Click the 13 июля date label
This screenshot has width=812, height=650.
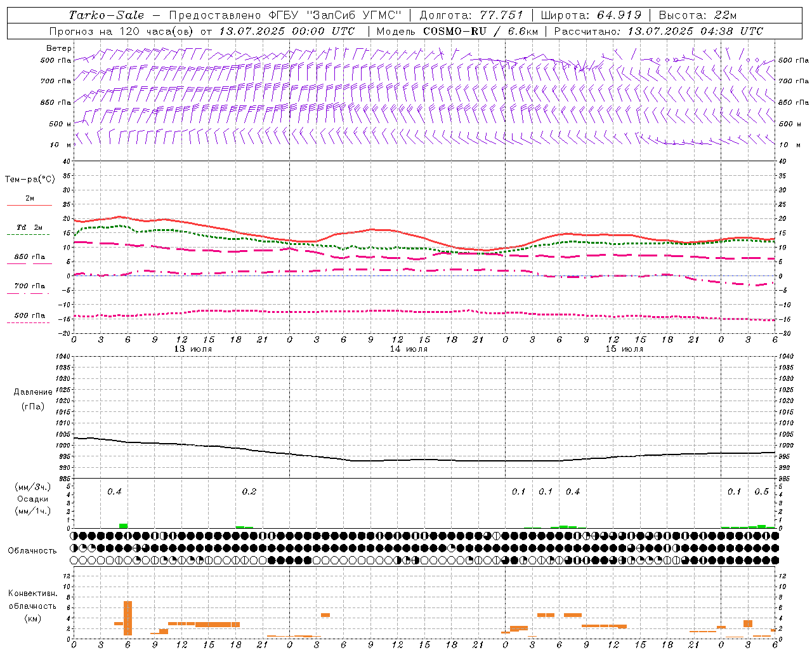[193, 349]
